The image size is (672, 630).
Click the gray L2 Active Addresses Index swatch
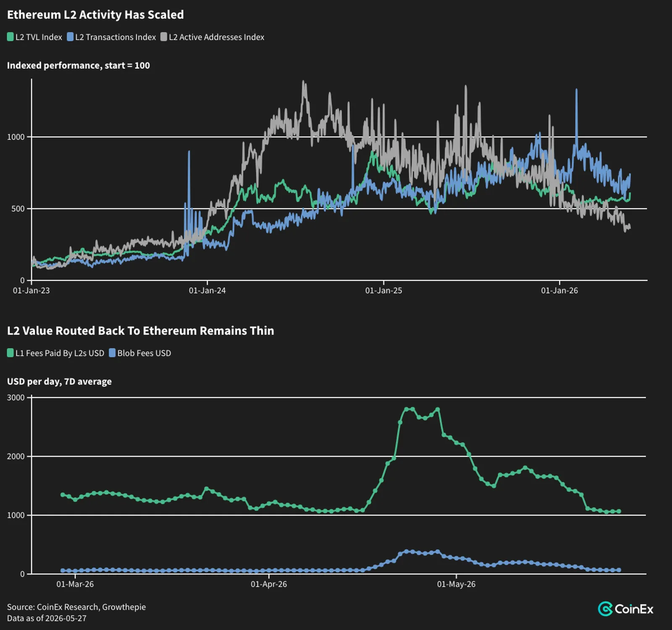click(164, 37)
